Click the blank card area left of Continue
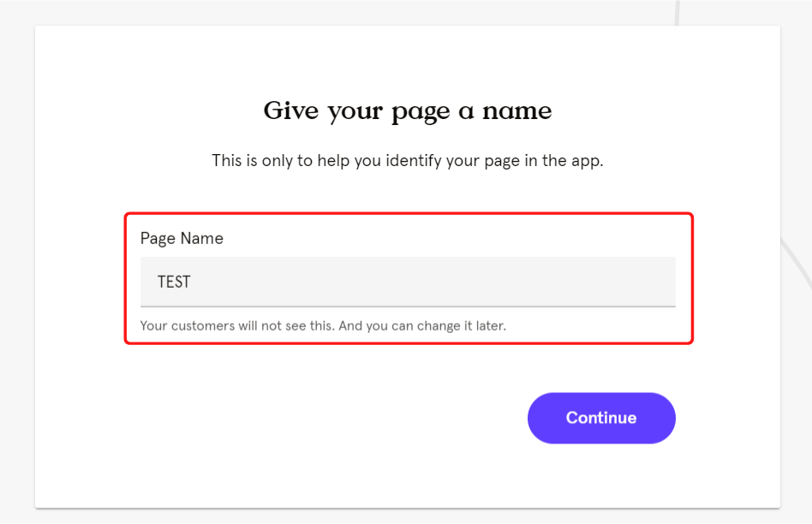This screenshot has width=812, height=524. coord(311,418)
